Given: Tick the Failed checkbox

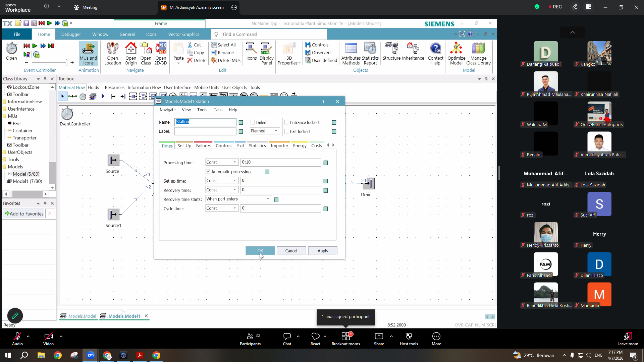Looking at the screenshot, I should (253, 122).
